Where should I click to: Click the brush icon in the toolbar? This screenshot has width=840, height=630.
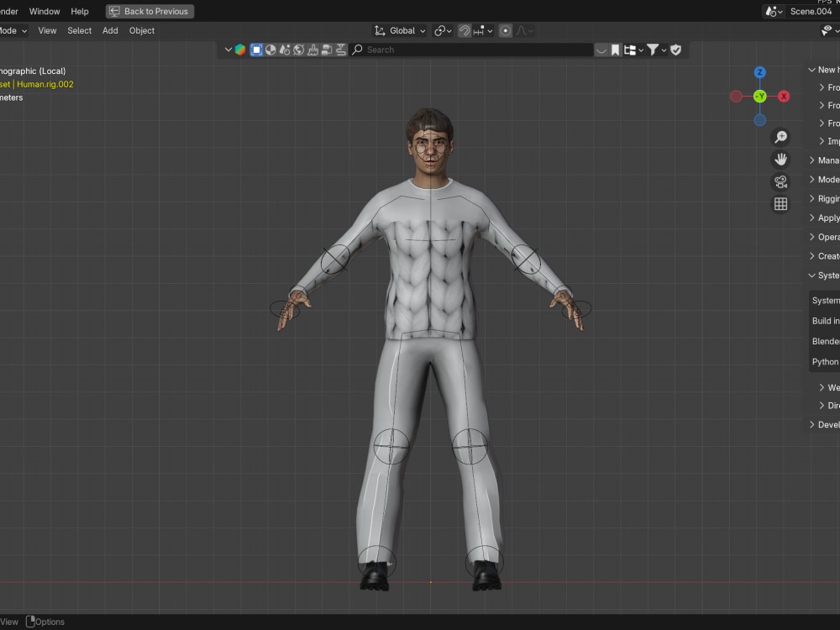[312, 50]
